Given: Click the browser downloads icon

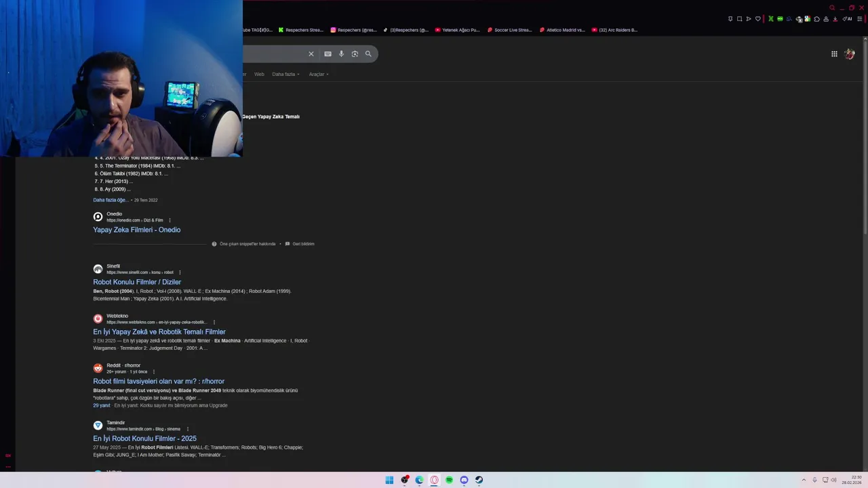Looking at the screenshot, I should pos(835,19).
